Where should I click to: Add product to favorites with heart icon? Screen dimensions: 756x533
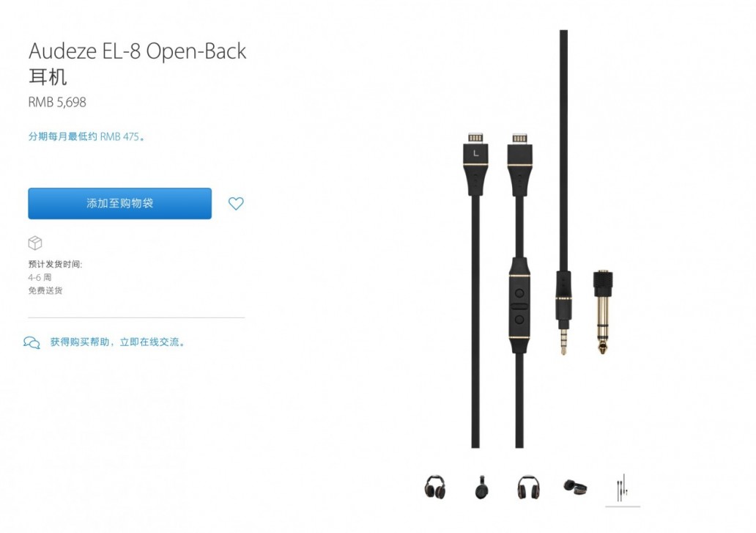[236, 204]
